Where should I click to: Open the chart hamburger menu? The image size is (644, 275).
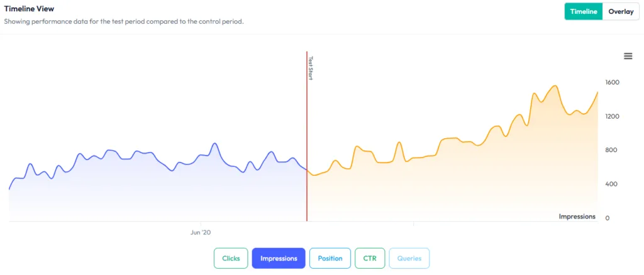(628, 56)
